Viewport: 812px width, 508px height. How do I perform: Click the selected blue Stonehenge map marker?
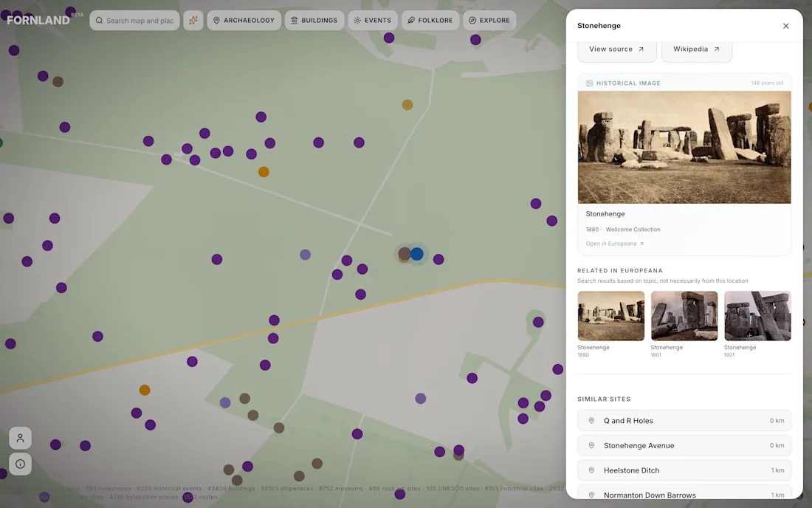[x=417, y=254]
